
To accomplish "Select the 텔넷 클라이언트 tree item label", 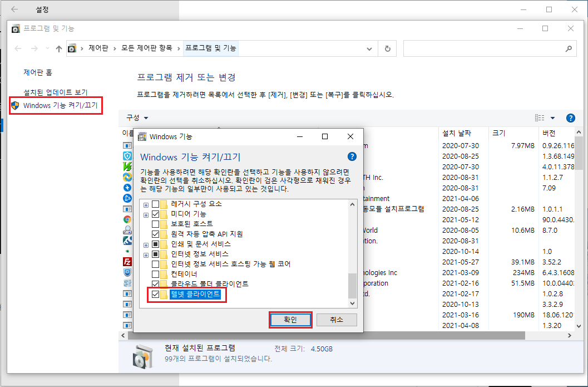I will click(195, 294).
